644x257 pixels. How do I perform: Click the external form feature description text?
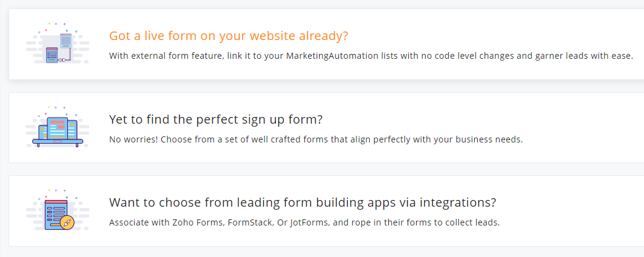(x=371, y=56)
